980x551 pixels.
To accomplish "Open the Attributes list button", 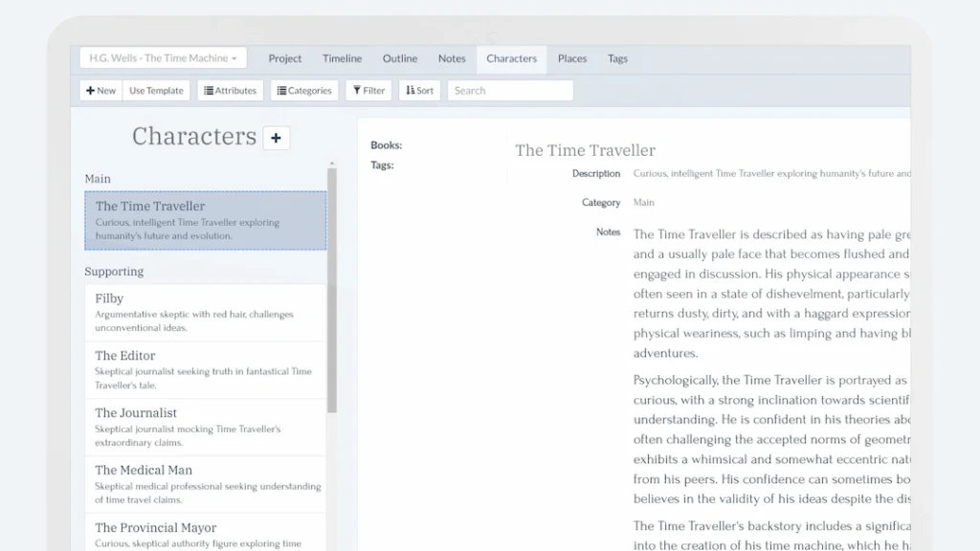I will point(231,91).
